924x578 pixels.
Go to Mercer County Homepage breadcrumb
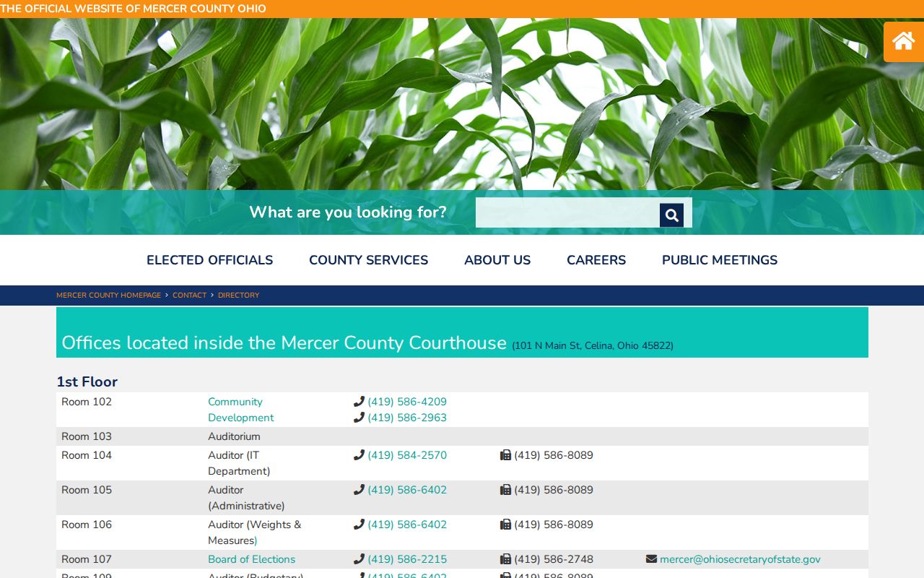(x=108, y=295)
